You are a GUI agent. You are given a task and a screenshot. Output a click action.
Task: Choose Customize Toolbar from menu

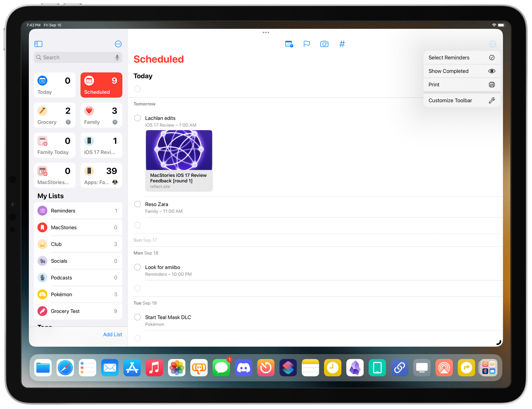click(462, 100)
